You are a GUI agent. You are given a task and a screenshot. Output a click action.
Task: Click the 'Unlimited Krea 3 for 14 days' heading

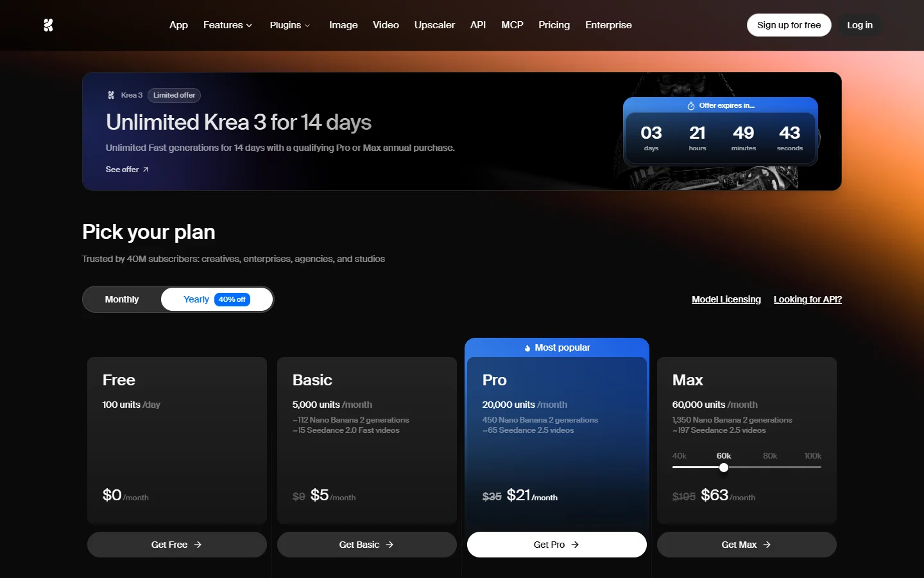click(x=239, y=122)
